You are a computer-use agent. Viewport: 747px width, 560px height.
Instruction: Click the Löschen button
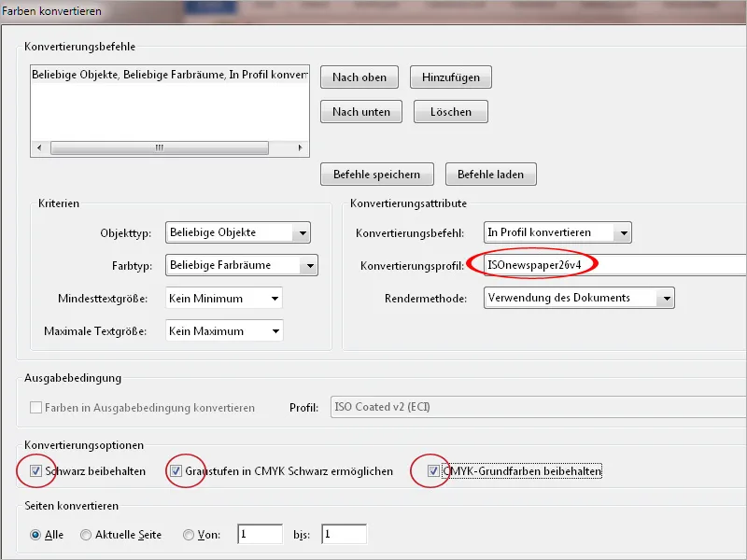451,111
